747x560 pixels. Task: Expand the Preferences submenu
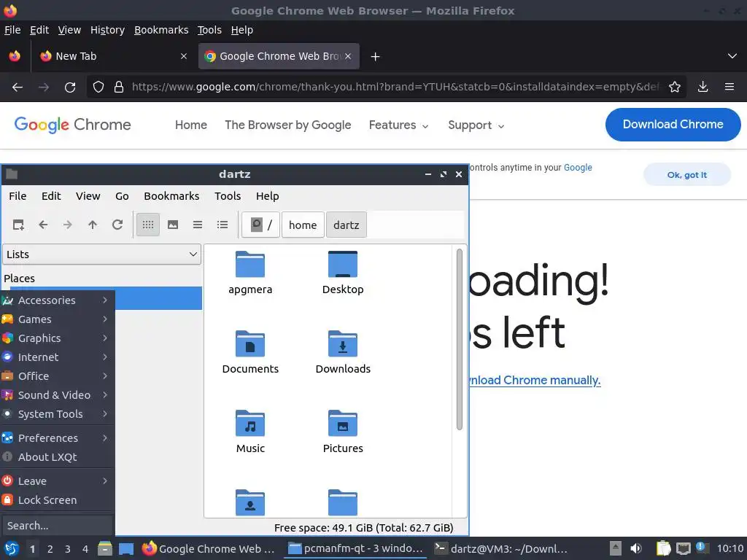click(57, 438)
